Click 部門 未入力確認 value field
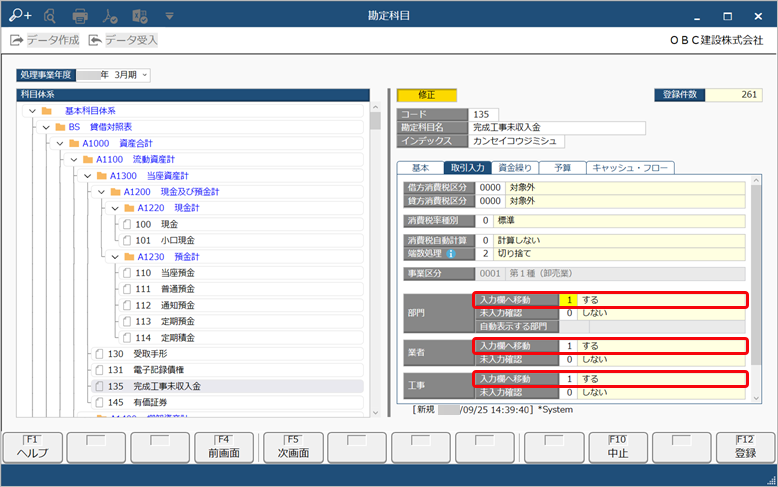Image resolution: width=778 pixels, height=487 pixels. tap(652, 313)
